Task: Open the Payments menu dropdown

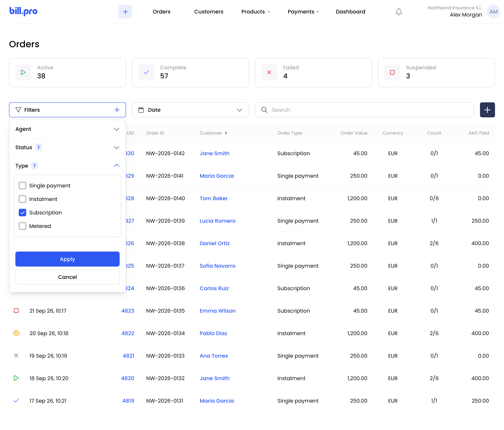Action: tap(303, 12)
